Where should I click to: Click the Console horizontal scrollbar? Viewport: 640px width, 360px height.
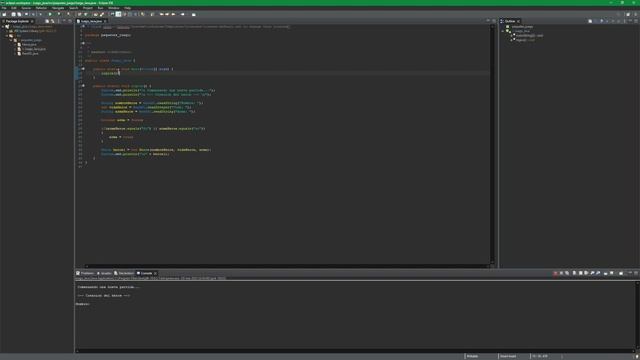[x=355, y=351]
